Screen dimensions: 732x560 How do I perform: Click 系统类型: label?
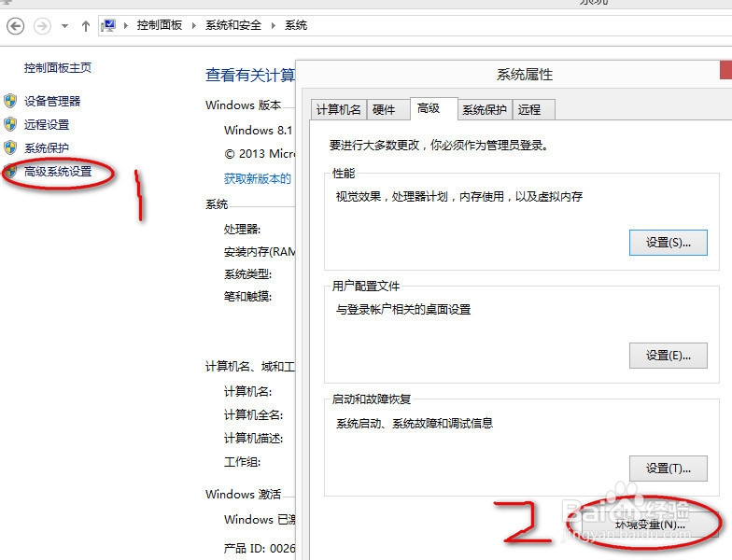(247, 274)
